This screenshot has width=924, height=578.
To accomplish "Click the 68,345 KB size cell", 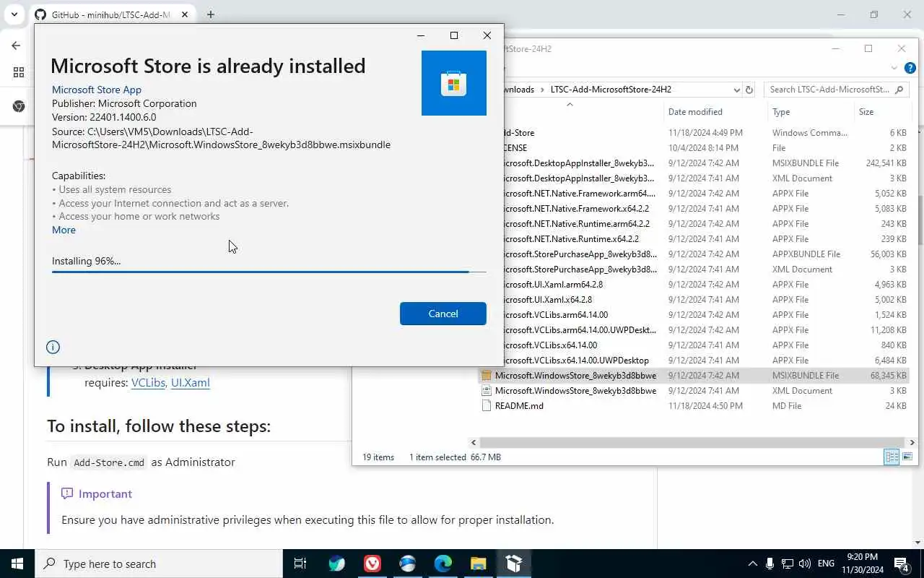I will tap(888, 376).
